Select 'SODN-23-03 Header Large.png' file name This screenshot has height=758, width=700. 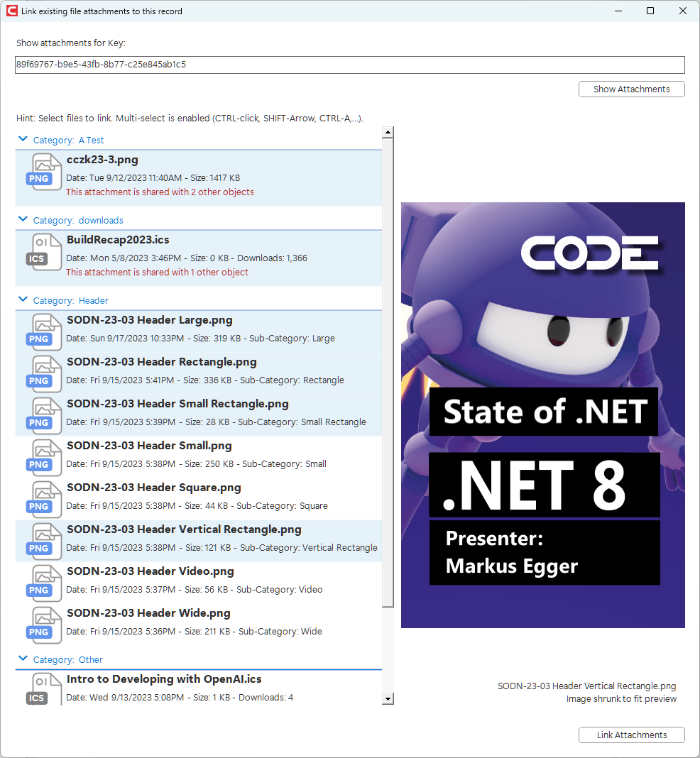[149, 320]
